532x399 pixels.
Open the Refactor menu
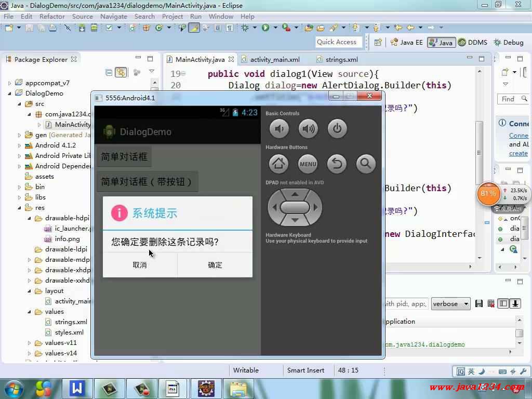click(52, 16)
